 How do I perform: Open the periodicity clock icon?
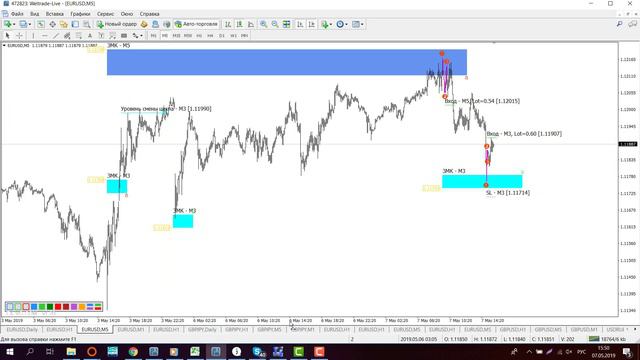[x=340, y=24]
